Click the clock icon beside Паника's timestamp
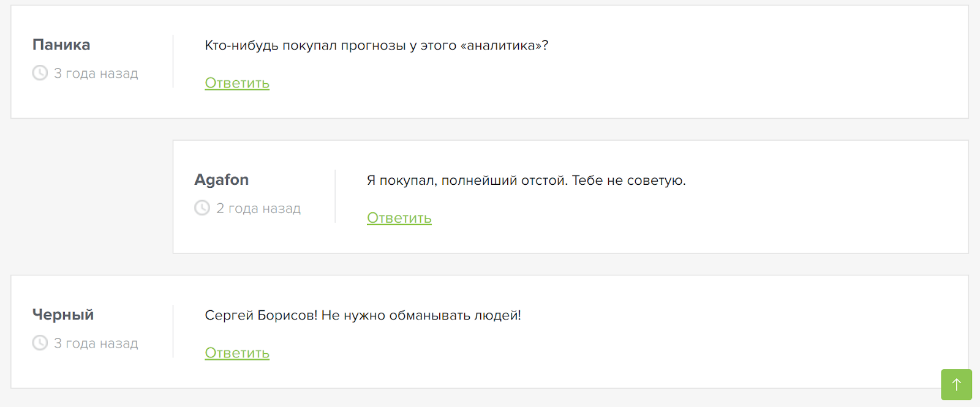The height and width of the screenshot is (407, 980). (x=40, y=73)
